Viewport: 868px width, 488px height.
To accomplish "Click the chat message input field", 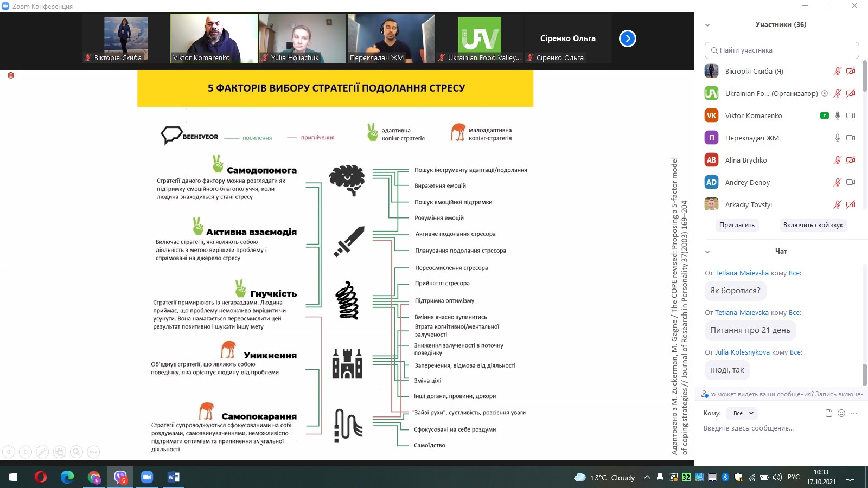I will [x=781, y=428].
